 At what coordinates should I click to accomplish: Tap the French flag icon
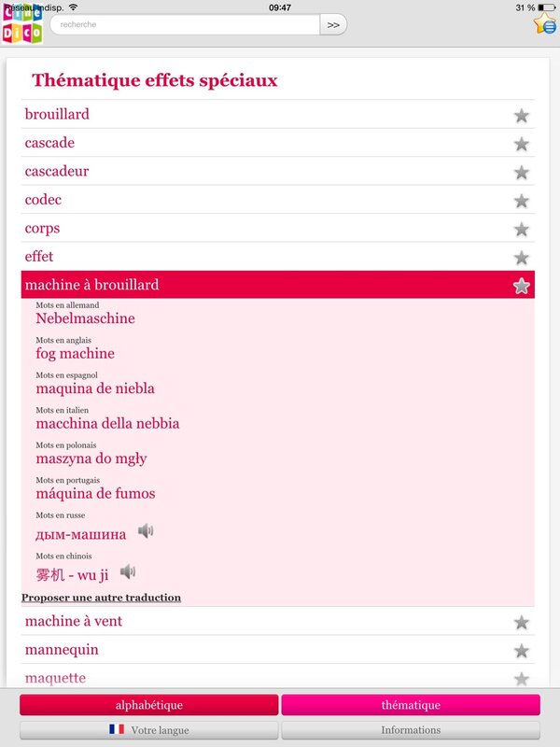[x=117, y=729]
